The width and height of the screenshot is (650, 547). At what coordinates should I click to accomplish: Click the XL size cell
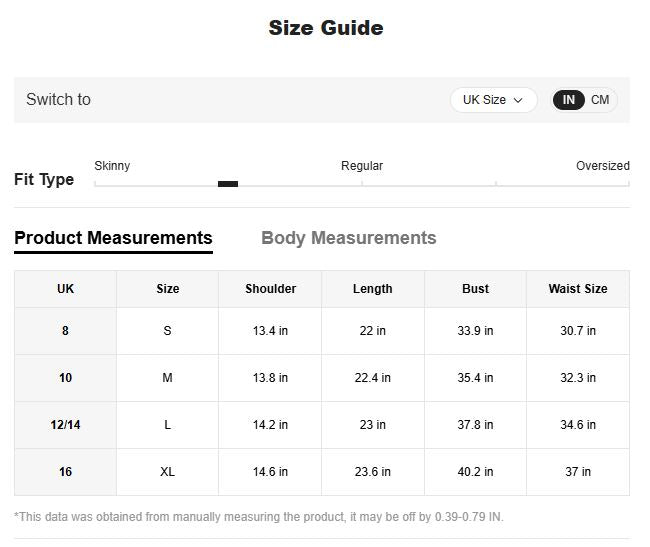(x=167, y=472)
